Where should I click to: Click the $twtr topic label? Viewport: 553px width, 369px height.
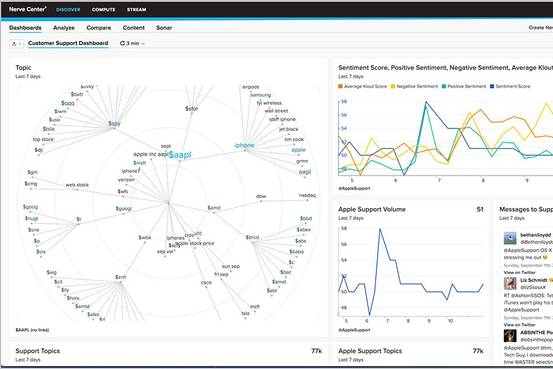tap(77, 94)
